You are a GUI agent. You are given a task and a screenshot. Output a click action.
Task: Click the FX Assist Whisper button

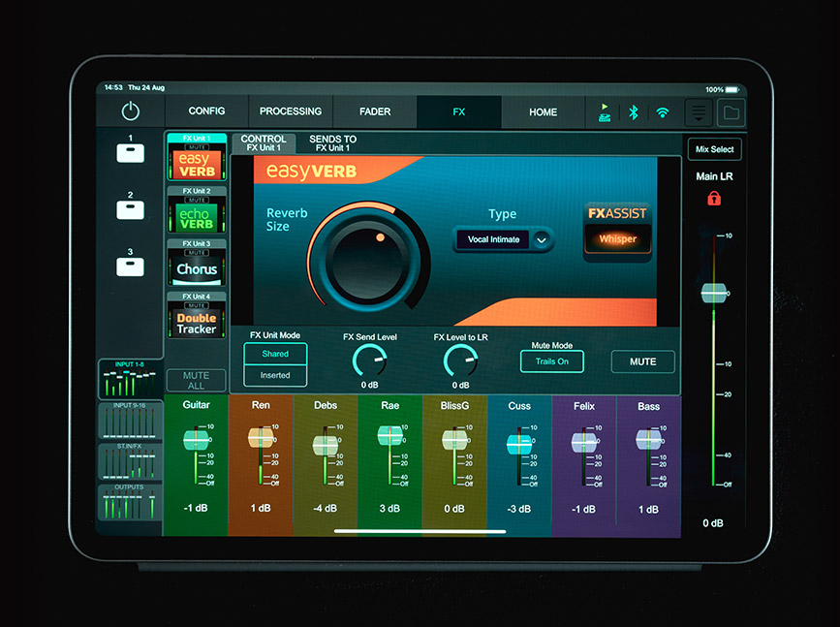(617, 239)
